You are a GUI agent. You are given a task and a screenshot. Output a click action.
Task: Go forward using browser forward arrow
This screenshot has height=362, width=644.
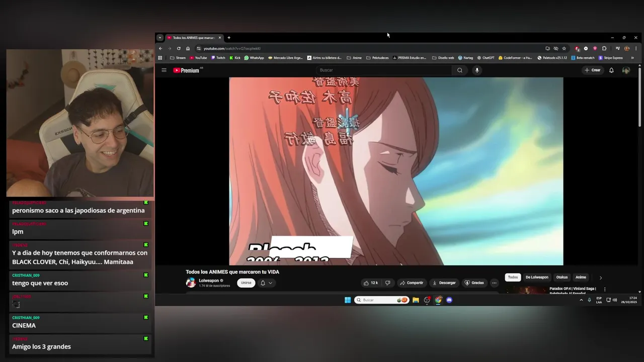click(x=170, y=49)
